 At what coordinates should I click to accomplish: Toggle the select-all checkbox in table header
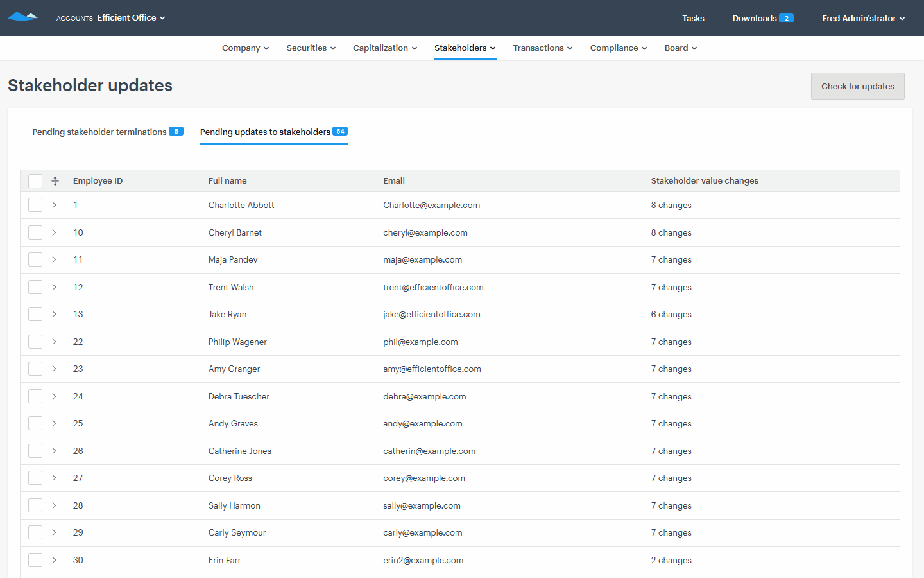pos(35,181)
